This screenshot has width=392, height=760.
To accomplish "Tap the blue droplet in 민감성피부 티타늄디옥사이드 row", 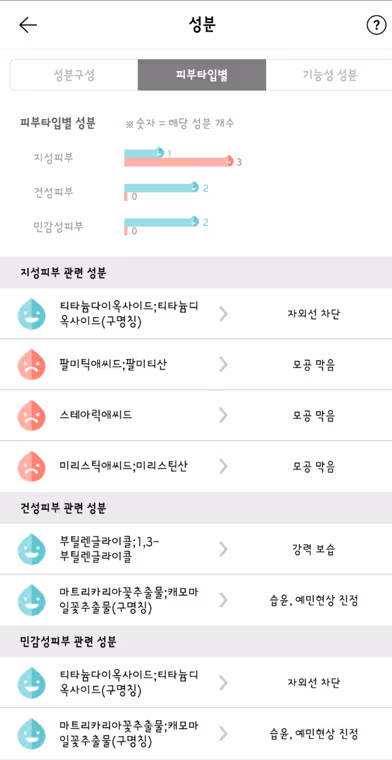I will click(x=31, y=682).
